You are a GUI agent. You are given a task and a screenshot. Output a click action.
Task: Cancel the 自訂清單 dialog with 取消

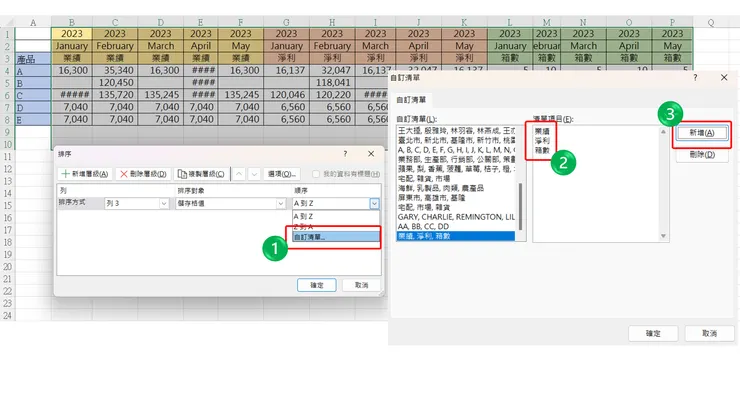click(709, 333)
